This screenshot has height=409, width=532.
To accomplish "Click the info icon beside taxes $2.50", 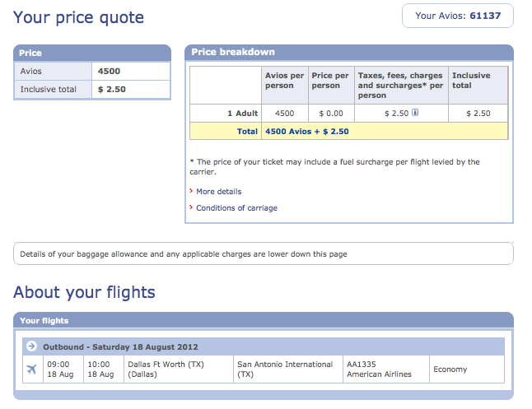I will pyautogui.click(x=415, y=113).
